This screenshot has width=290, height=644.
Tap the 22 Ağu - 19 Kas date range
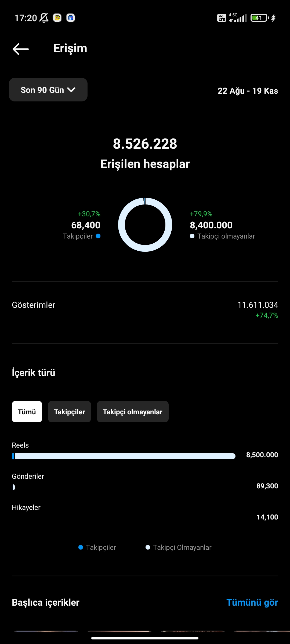(x=248, y=91)
